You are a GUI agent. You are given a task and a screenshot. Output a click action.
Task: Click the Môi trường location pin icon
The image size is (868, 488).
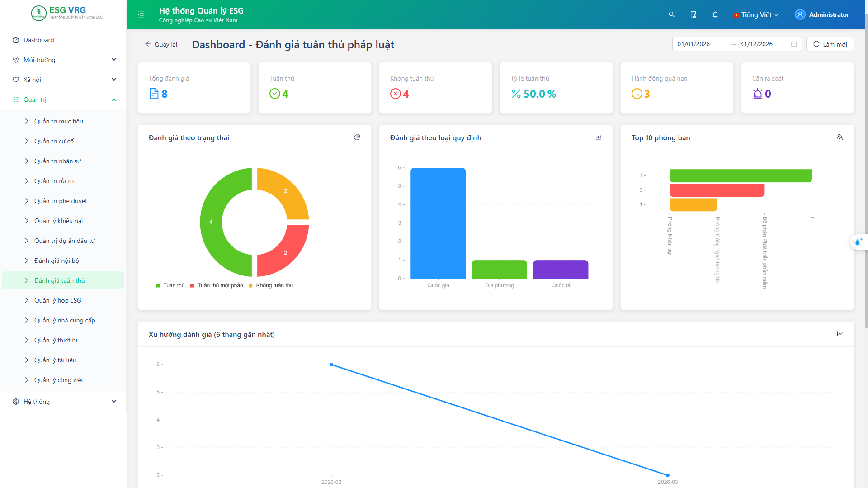point(16,60)
